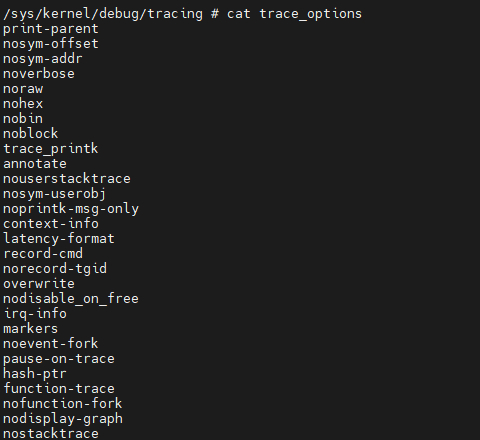Select the print-parent option line
Viewport: 480px width, 440px height.
[51, 29]
